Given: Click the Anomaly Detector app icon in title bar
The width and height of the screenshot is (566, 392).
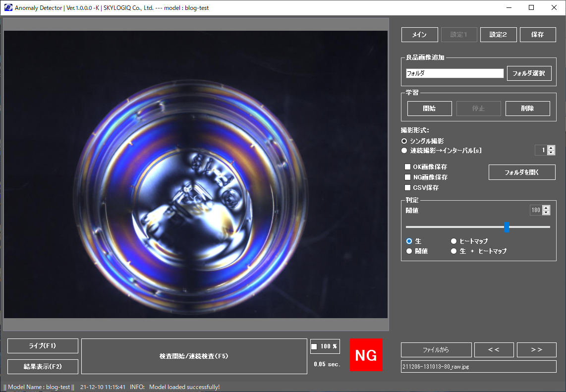Looking at the screenshot, I should click(8, 7).
